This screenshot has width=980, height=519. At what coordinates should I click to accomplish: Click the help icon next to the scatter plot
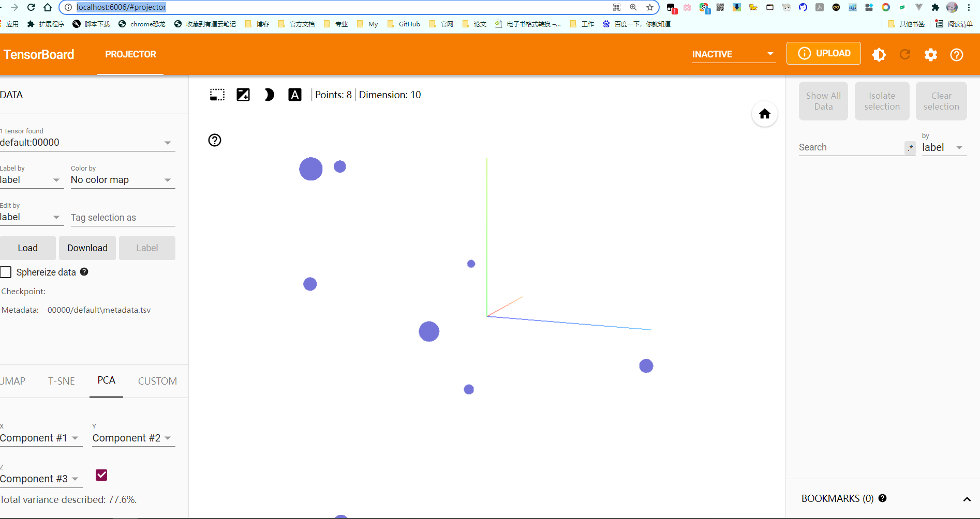coord(214,140)
